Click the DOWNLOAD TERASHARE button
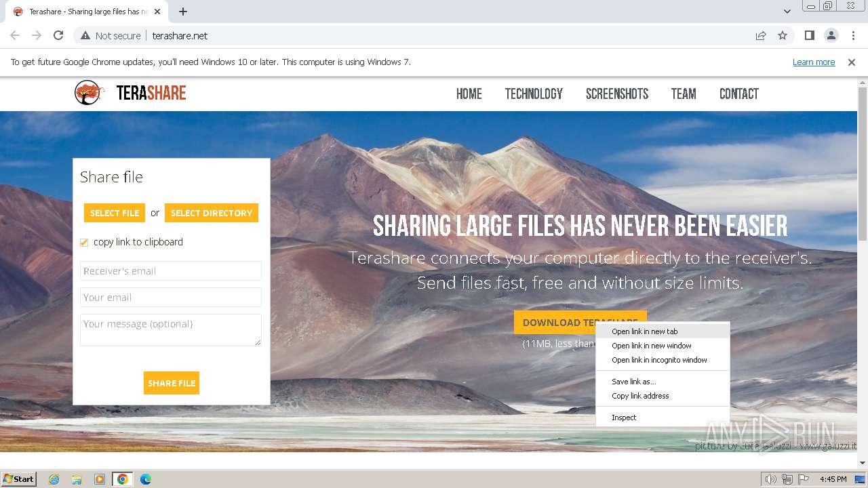868x488 pixels. point(580,323)
